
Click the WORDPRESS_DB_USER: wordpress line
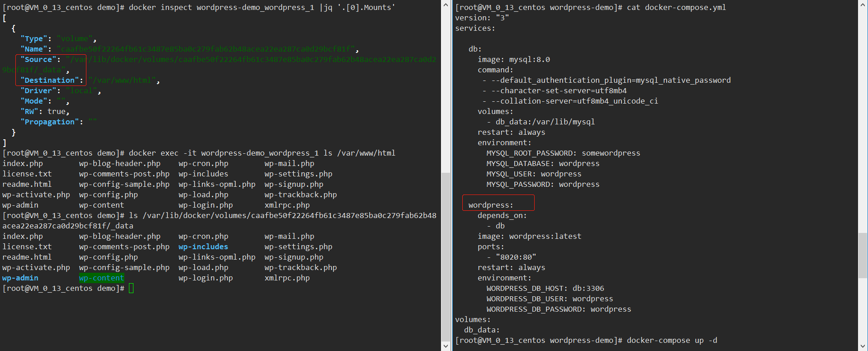pos(550,299)
